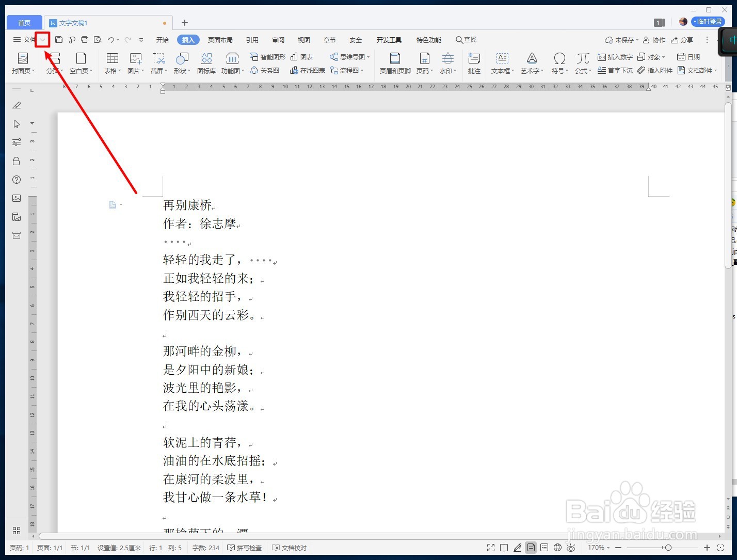The height and width of the screenshot is (560, 737).
Task: Open the screenshot capture tool (截屏)
Action: [158, 62]
